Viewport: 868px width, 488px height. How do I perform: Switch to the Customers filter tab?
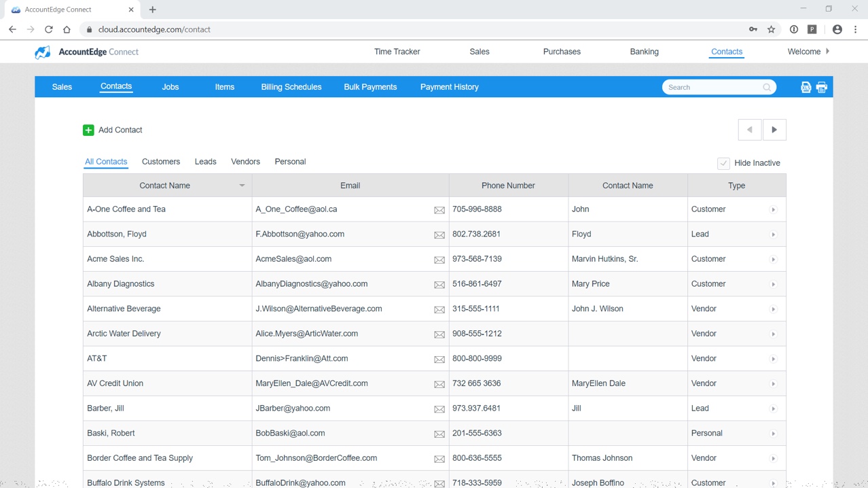click(x=161, y=162)
